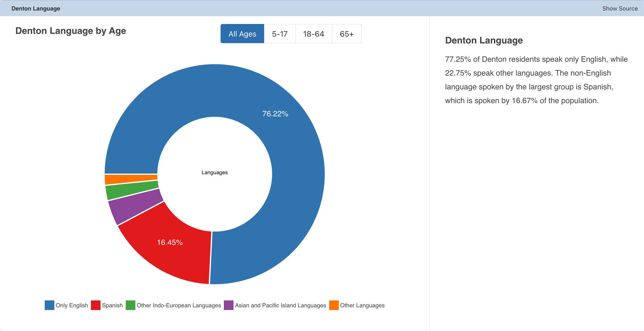Screen dimensions: 644x331
Task: Click the Spanish legend label
Action: pyautogui.click(x=112, y=305)
